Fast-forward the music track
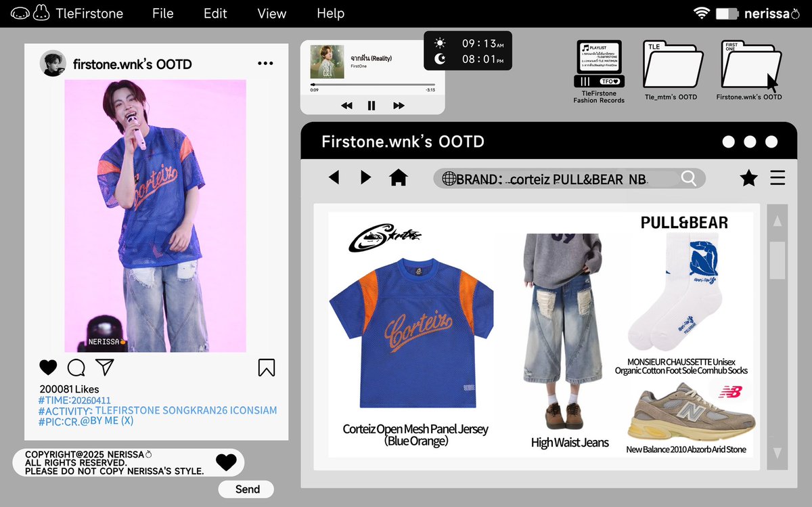This screenshot has height=507, width=812. (399, 106)
